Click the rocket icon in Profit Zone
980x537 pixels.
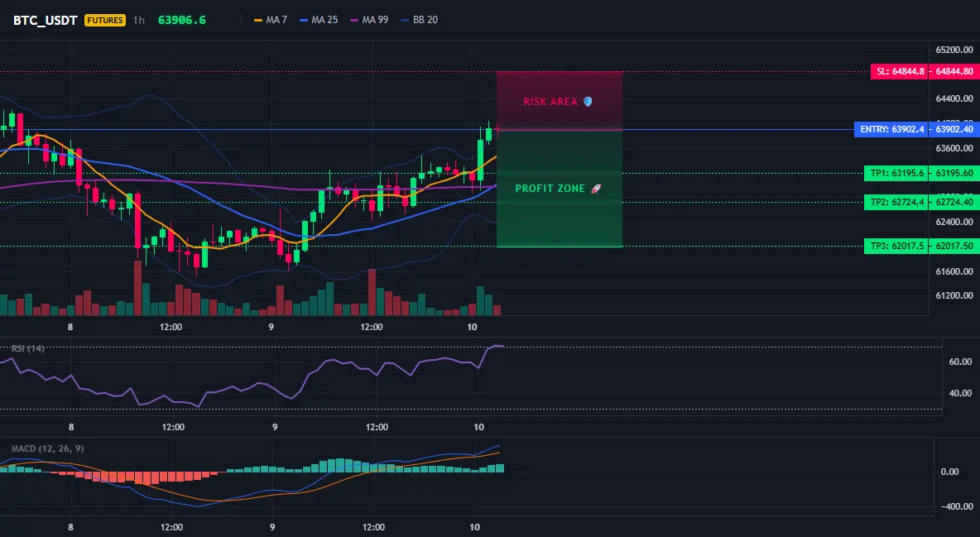click(596, 188)
